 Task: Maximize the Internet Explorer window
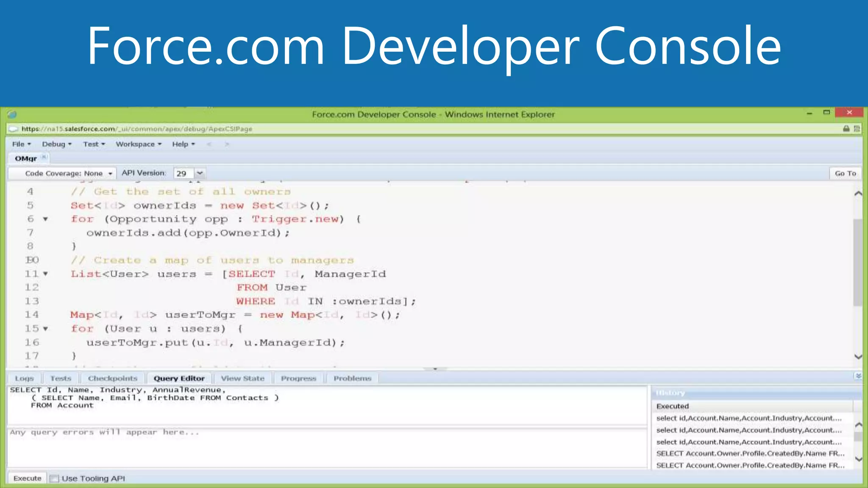tap(826, 112)
